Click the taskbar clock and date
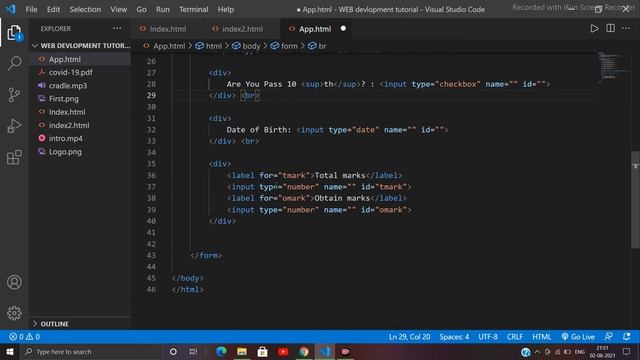 coord(602,351)
